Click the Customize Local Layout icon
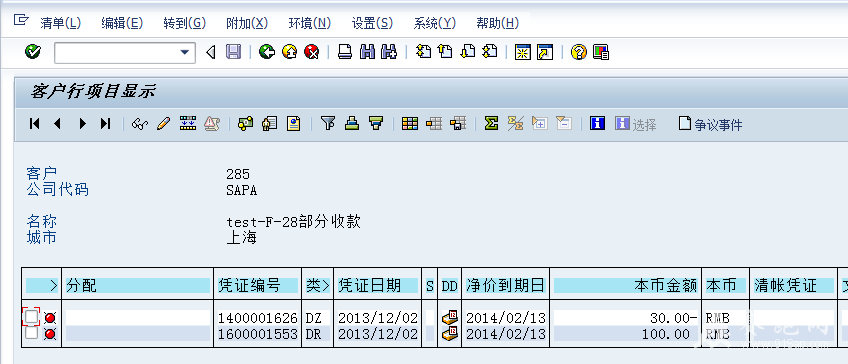Viewport: 848px width, 364px height. [x=601, y=52]
